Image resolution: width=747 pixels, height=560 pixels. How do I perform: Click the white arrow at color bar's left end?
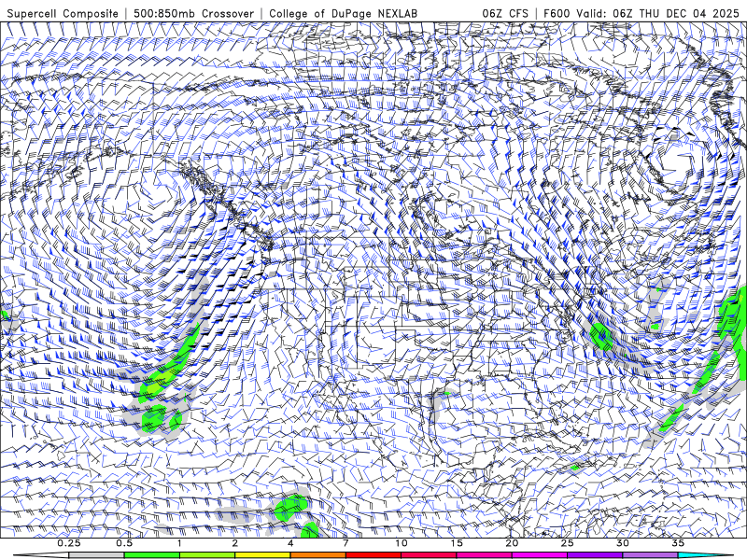40,555
